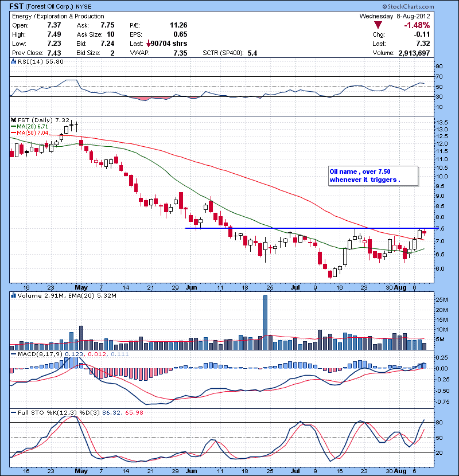Click the P/E value 11.26

[x=178, y=25]
